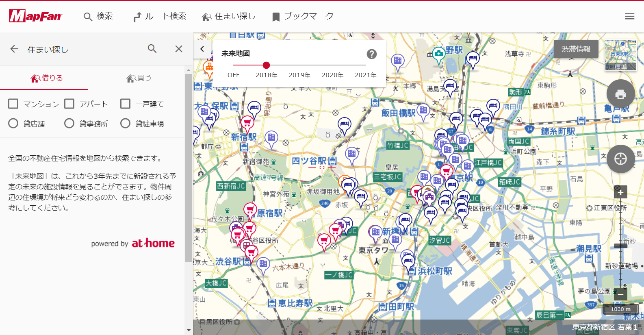Check the マンション checkbox
The width and height of the screenshot is (644, 335).
coord(13,104)
